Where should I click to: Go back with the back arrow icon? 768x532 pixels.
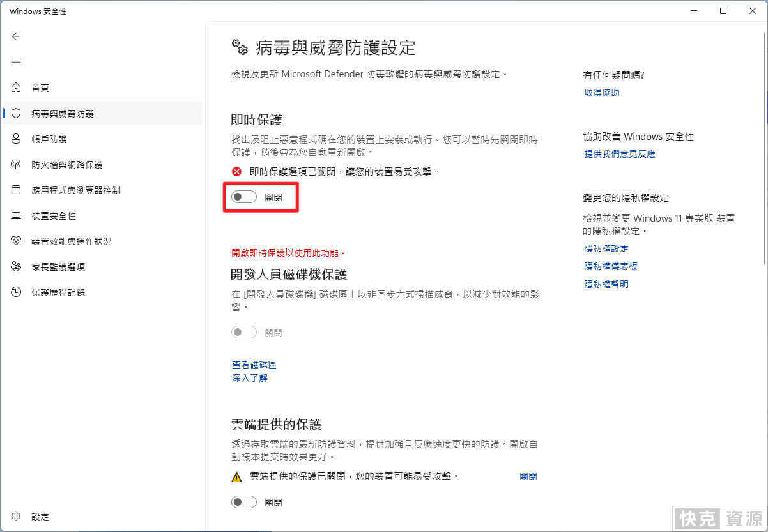[16, 36]
